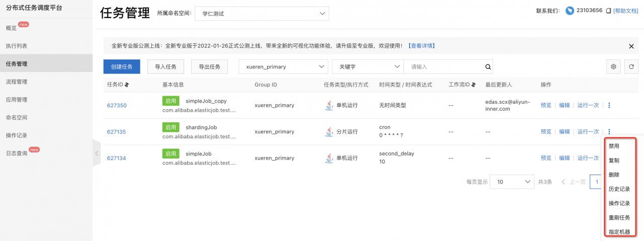Image resolution: width=644 pixels, height=241 pixels.
Task: Open the 查看详情 link in banner
Action: [x=421, y=46]
